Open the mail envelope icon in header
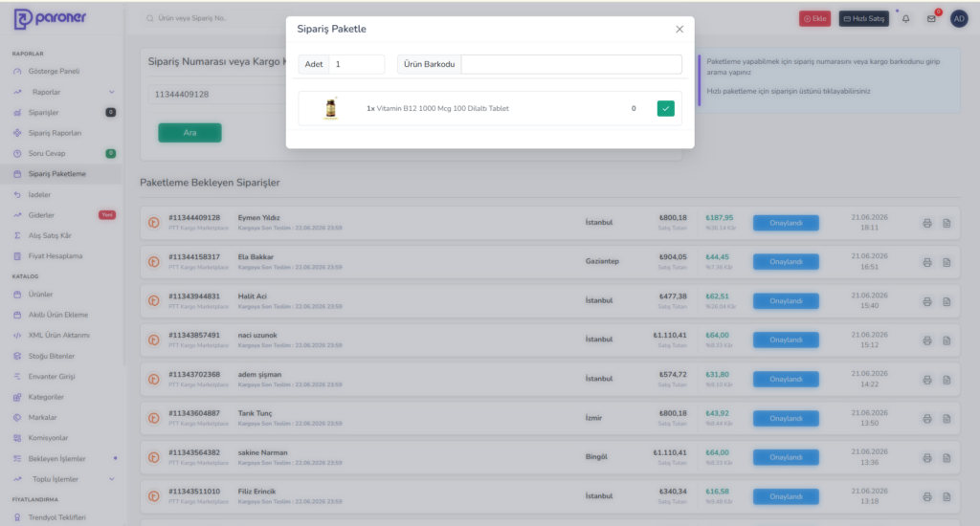 [x=931, y=19]
